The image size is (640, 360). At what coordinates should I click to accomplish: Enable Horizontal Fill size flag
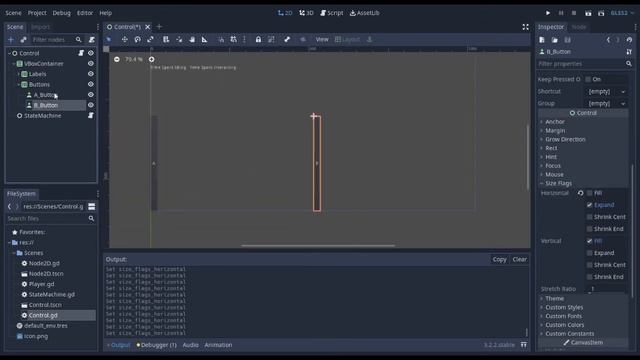pos(589,193)
